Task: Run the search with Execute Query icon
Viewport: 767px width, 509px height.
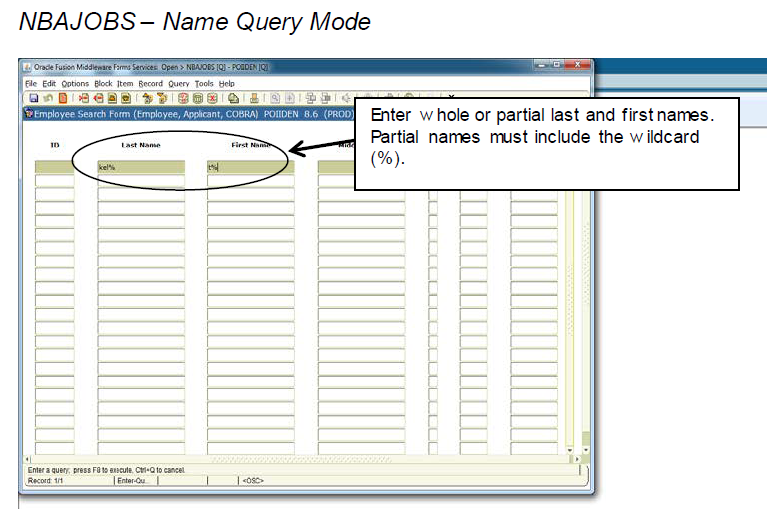Action: tap(198, 98)
